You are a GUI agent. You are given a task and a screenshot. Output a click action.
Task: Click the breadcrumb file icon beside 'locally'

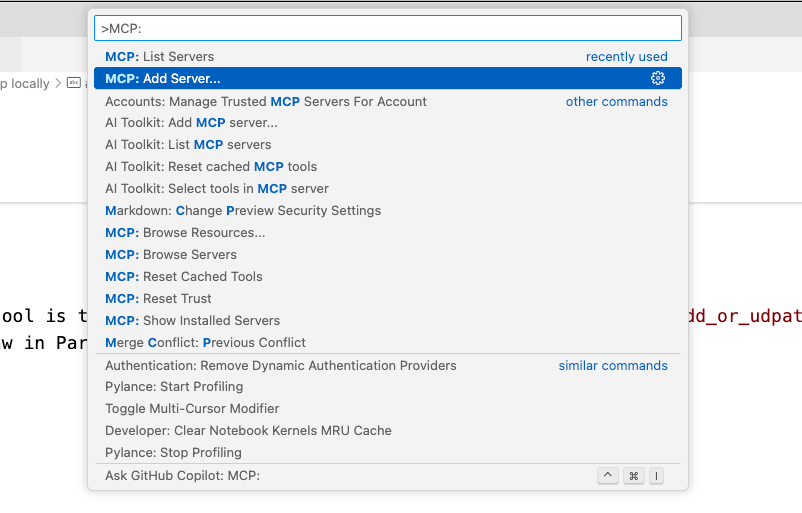[74, 83]
